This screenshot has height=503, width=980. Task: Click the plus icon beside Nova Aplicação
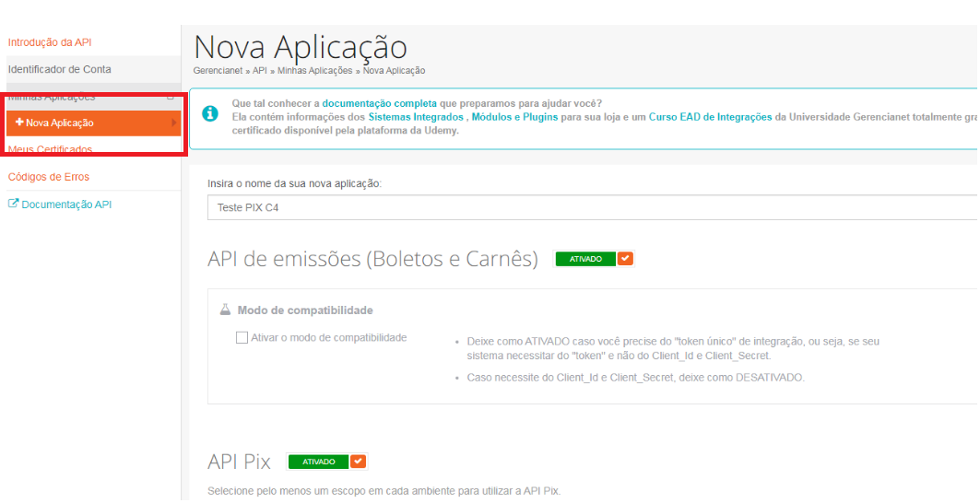pos(20,123)
